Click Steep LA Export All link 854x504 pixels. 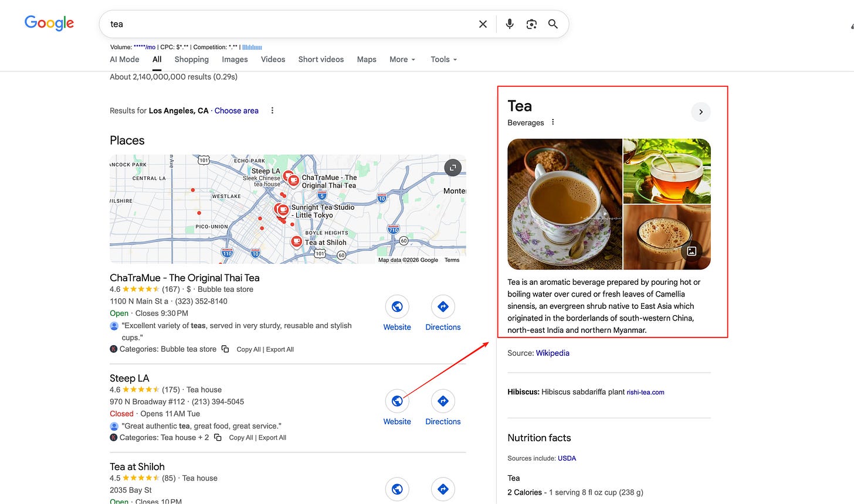272,438
